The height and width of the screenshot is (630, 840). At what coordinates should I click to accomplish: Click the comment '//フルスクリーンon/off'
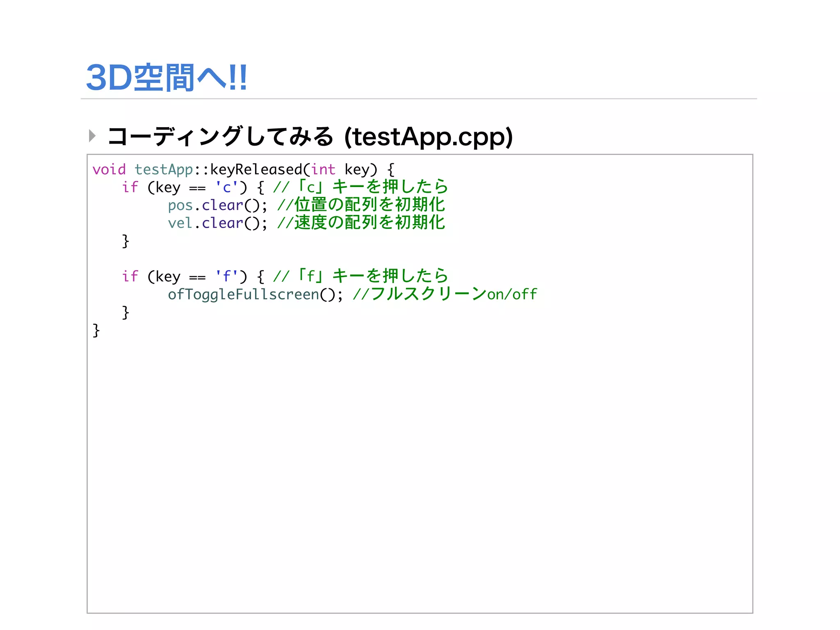pyautogui.click(x=445, y=294)
